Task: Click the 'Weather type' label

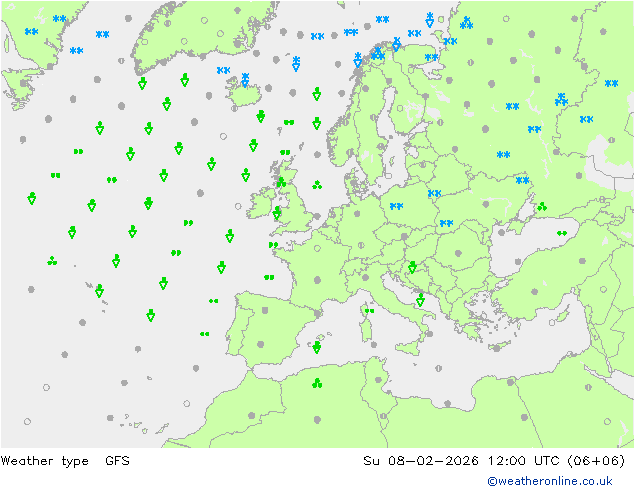Action: (x=44, y=460)
